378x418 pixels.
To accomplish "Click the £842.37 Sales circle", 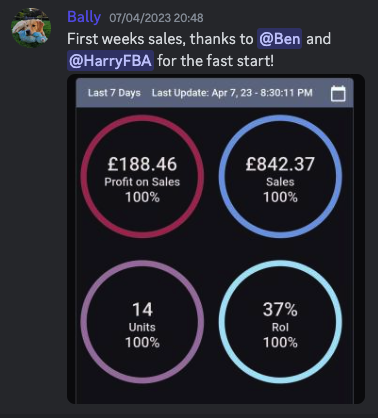I will [280, 176].
